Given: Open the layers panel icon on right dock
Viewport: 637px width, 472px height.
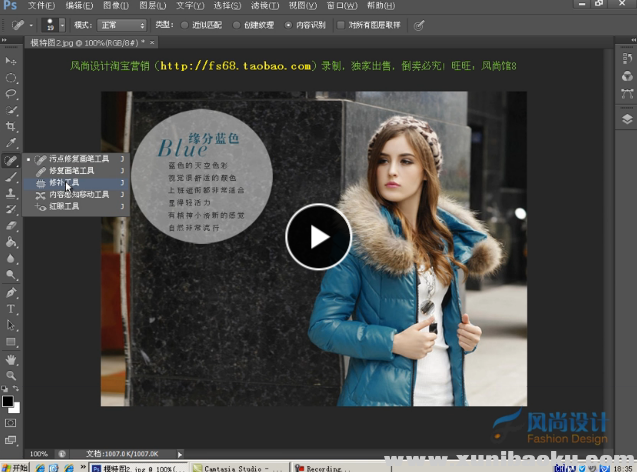Looking at the screenshot, I should tap(627, 118).
